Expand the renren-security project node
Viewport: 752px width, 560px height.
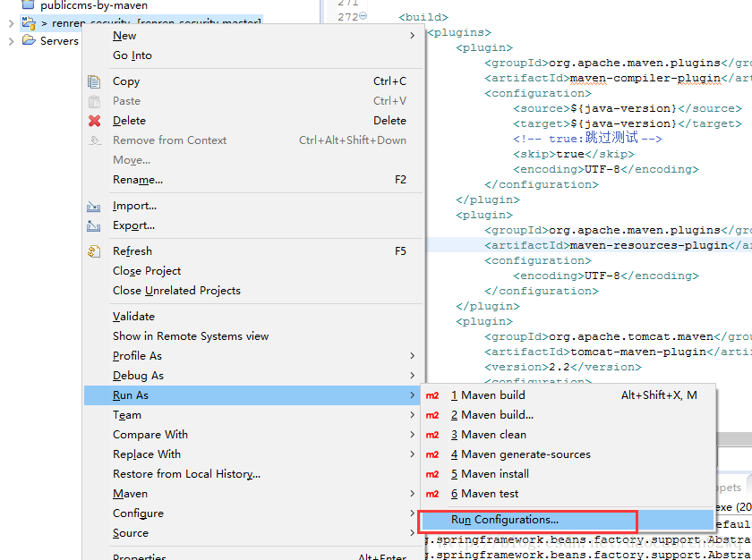coord(11,23)
